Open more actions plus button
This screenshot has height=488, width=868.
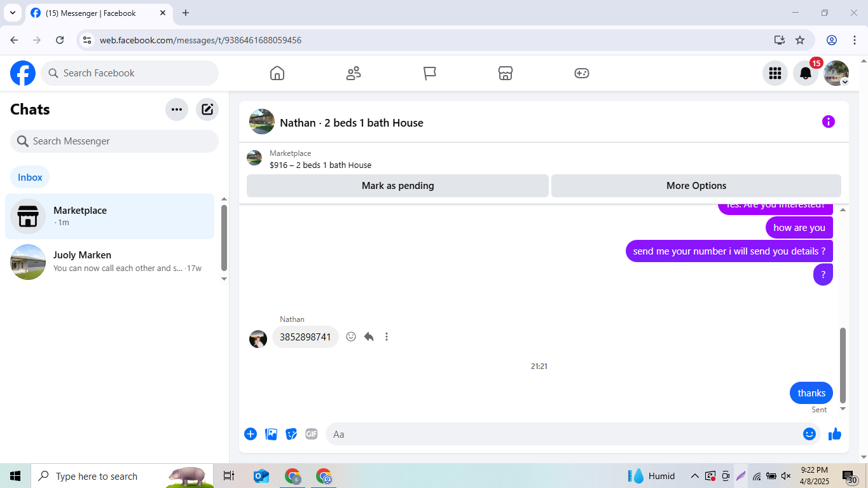tap(251, 434)
